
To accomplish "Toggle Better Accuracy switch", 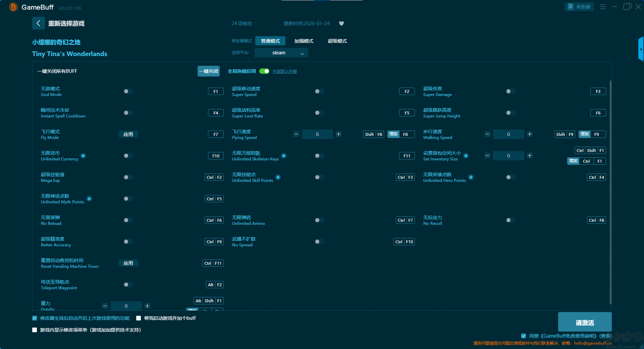I will (128, 242).
